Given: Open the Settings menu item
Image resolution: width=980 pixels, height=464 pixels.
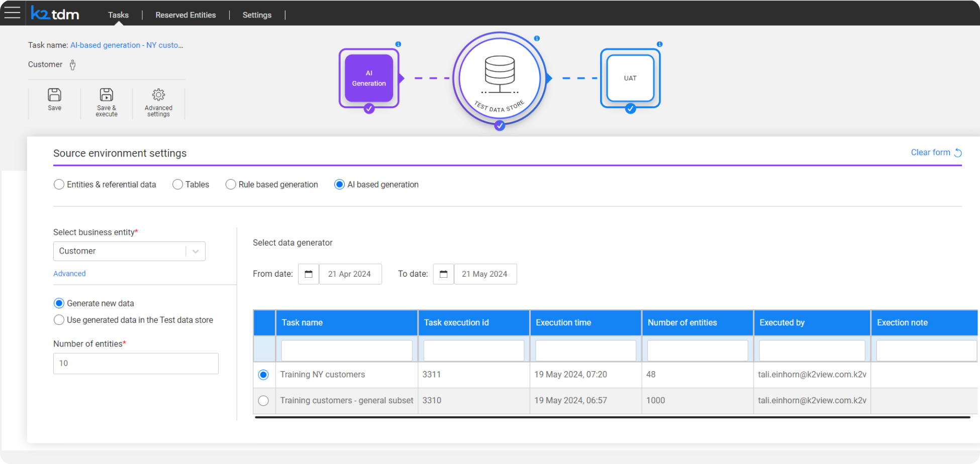Looking at the screenshot, I should pos(257,15).
